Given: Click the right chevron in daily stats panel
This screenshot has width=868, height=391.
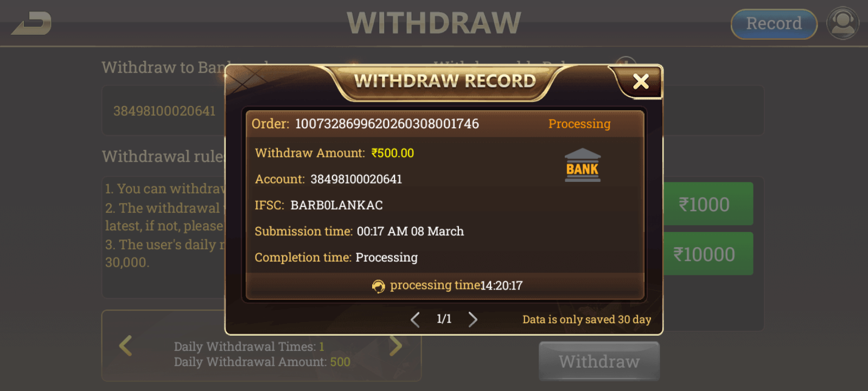Looking at the screenshot, I should [395, 345].
